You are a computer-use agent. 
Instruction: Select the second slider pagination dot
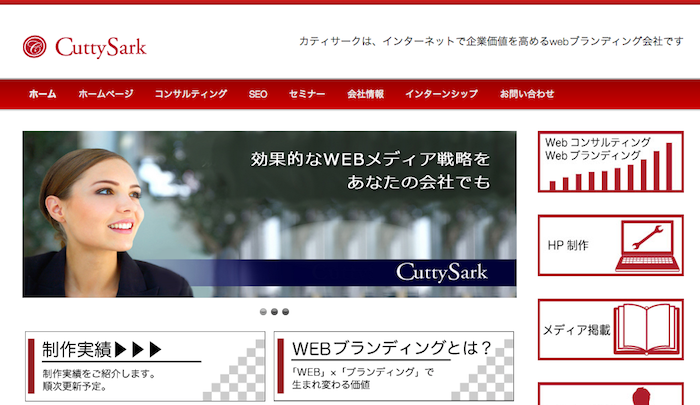click(x=275, y=312)
